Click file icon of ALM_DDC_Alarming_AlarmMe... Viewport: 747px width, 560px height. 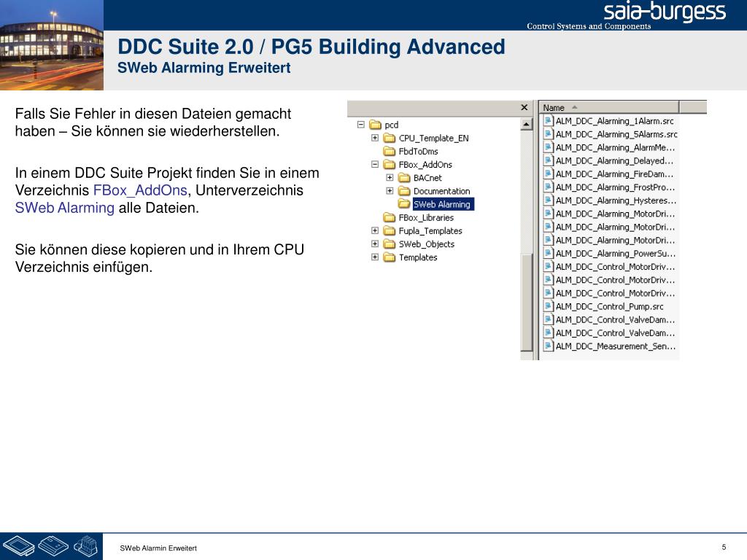pos(549,147)
